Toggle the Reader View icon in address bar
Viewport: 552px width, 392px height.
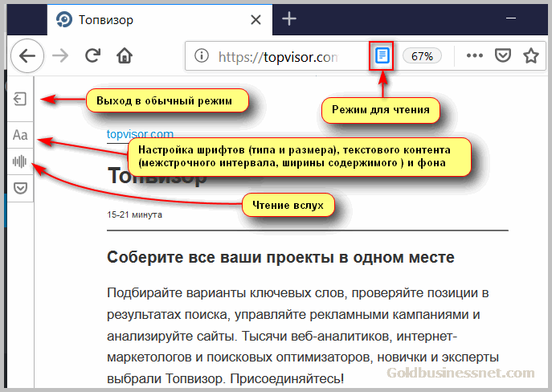(382, 55)
